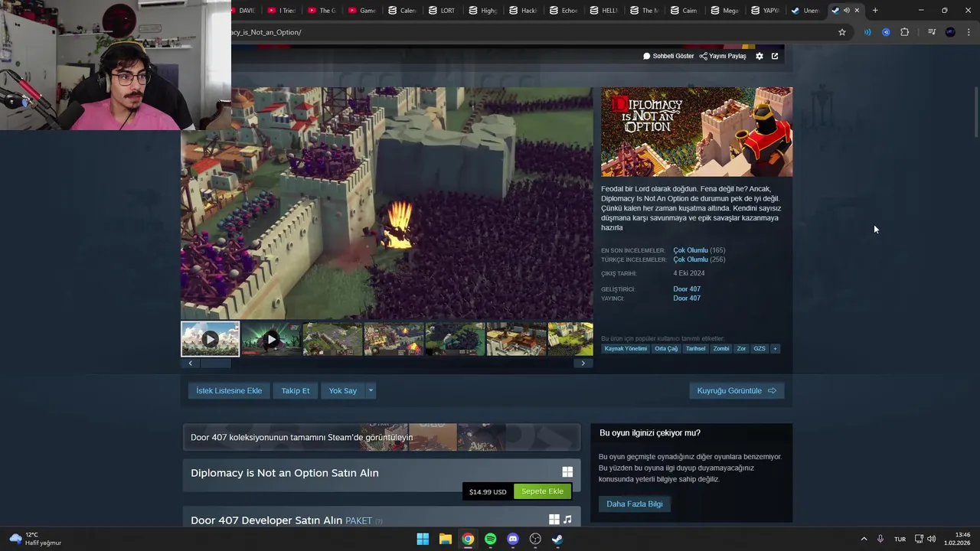Go to previous media with left arrow

pos(191,364)
